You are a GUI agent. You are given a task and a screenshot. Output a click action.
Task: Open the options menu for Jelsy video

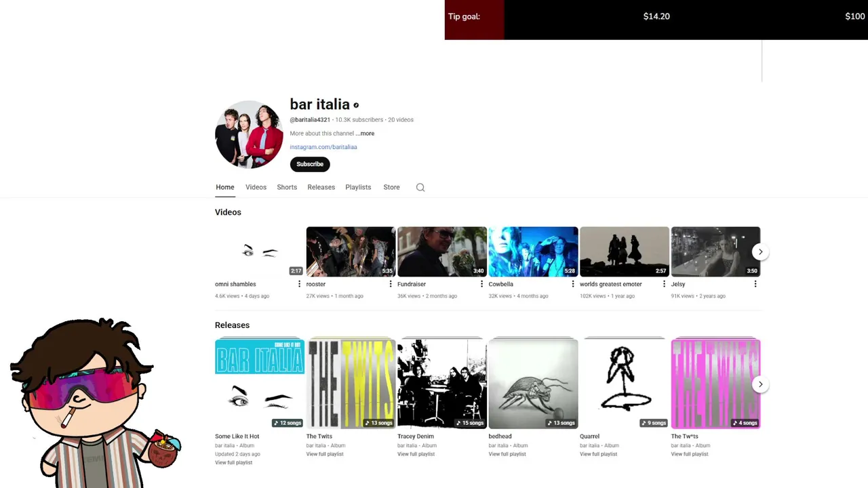(x=755, y=284)
